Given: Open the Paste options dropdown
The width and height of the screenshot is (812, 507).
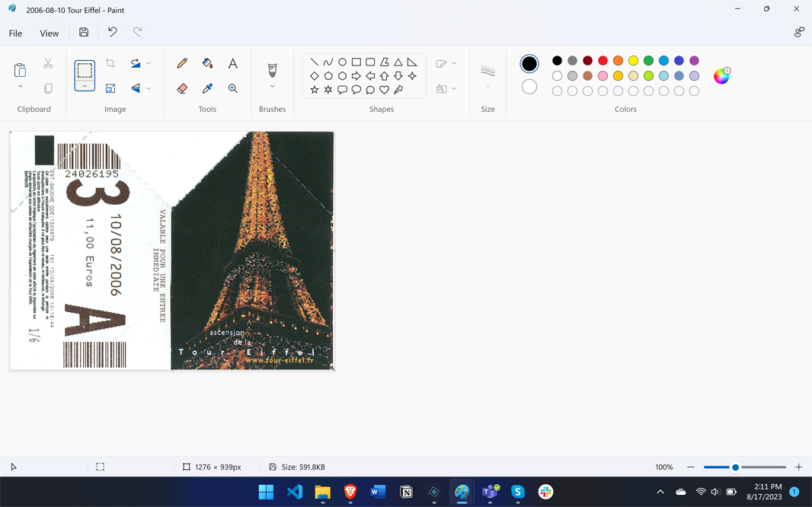Looking at the screenshot, I should (21, 87).
